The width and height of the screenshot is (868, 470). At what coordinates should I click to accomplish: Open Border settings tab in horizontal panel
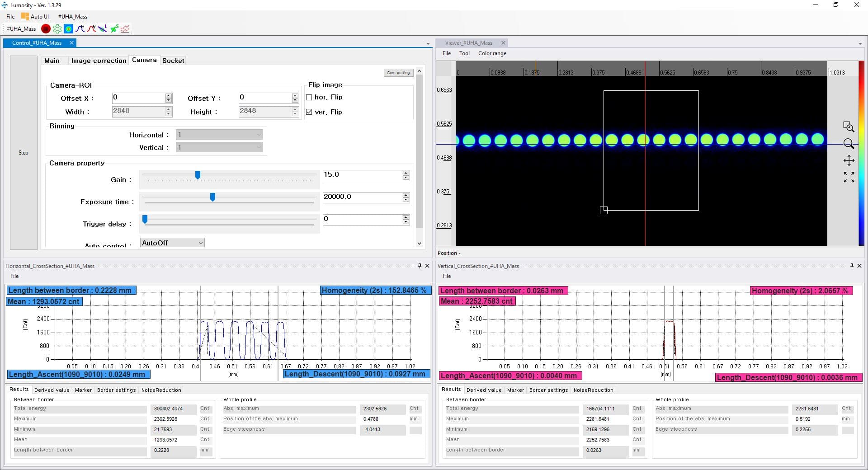click(x=116, y=390)
